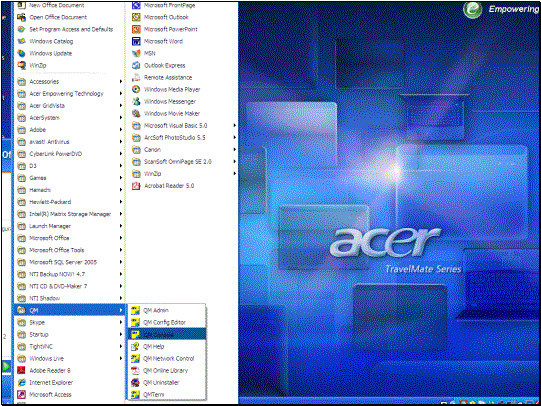Open Intel(R) Matrix Storage Manager group
Screen dimensions: 541x406
(x=69, y=214)
